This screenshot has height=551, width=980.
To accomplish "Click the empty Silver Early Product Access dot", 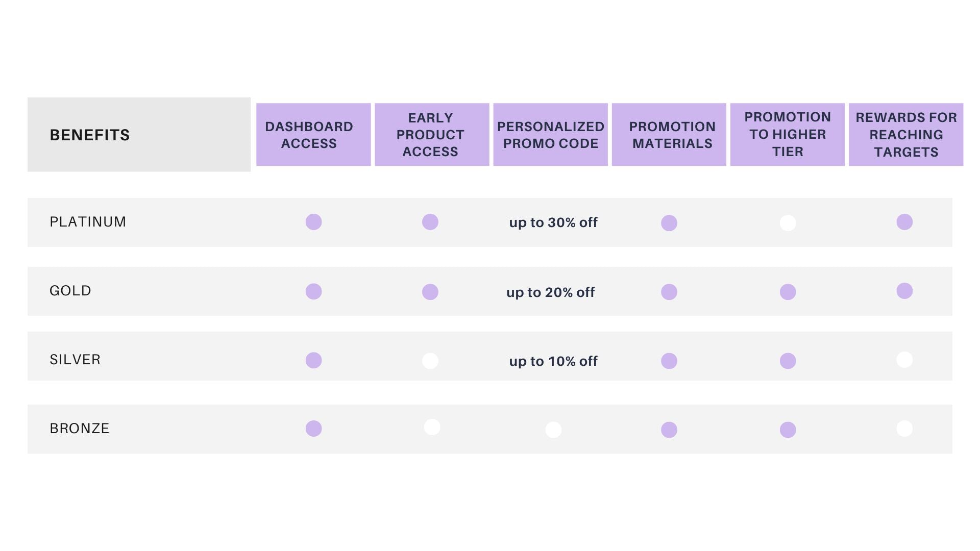I will coord(430,361).
